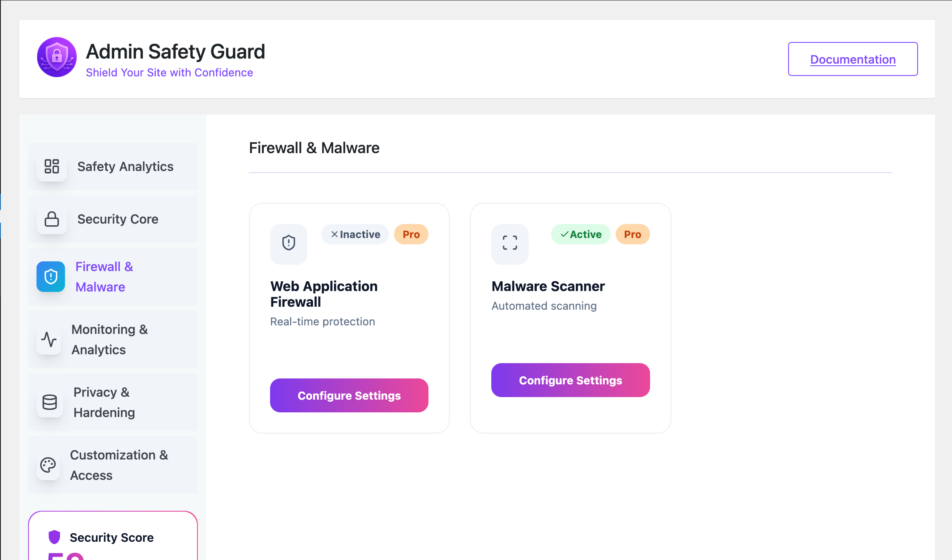The height and width of the screenshot is (560, 952).
Task: Click the Security Score shield icon
Action: pyautogui.click(x=54, y=537)
